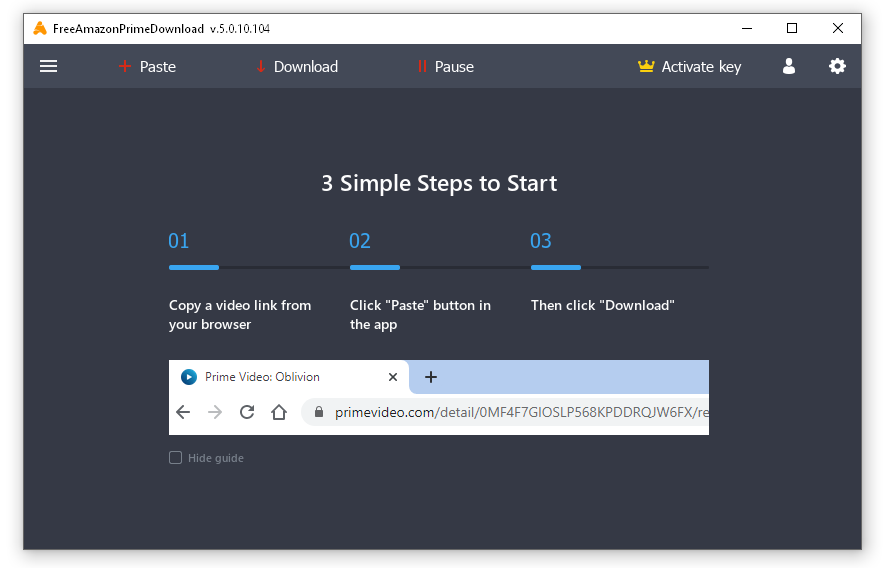The width and height of the screenshot is (883, 568).
Task: Click the guide browser illustration image
Action: pos(439,397)
